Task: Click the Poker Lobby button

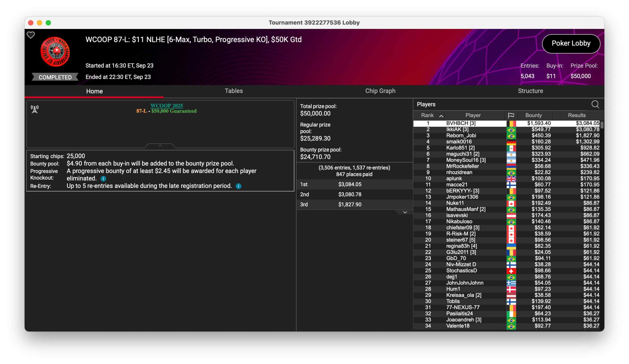Action: [x=571, y=43]
